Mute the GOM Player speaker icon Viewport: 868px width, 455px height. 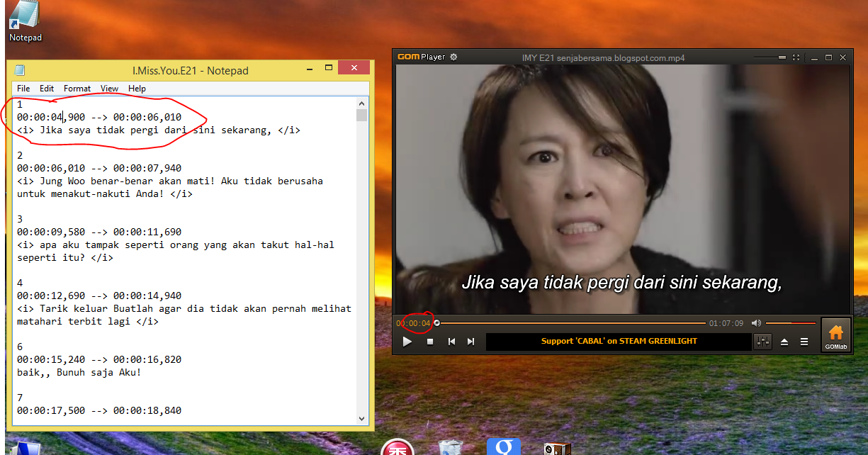[x=756, y=323]
